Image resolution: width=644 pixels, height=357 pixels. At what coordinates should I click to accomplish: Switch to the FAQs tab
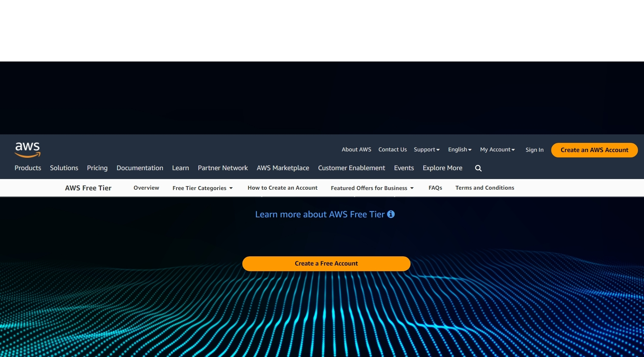coord(435,188)
